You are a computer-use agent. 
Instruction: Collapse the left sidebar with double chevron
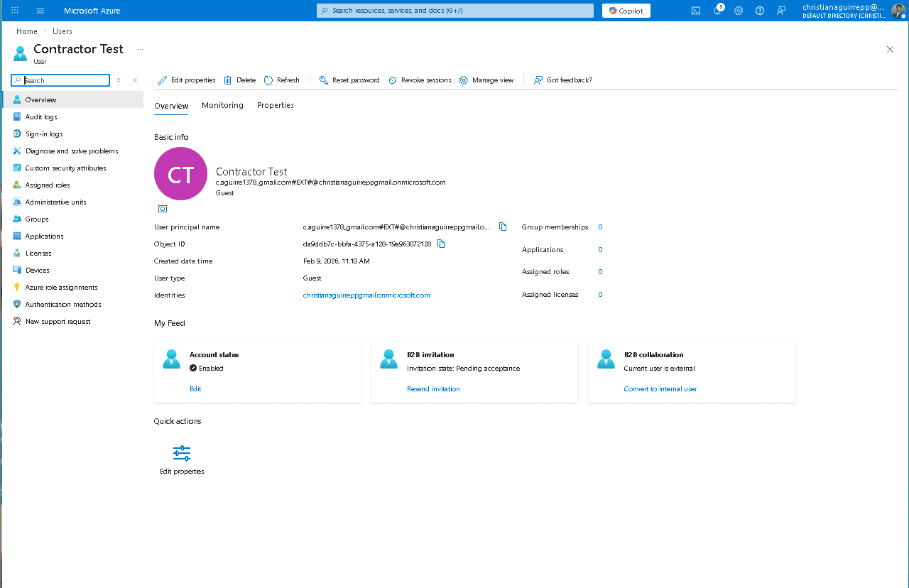click(135, 80)
